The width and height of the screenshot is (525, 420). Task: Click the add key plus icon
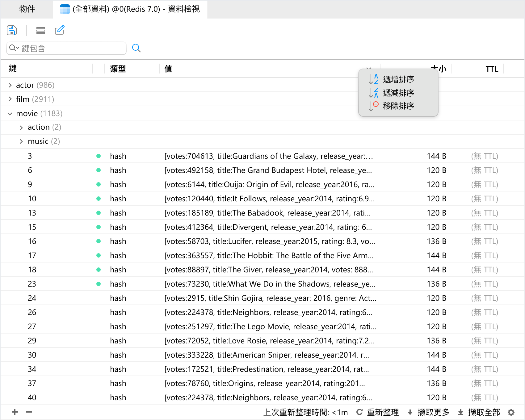tap(15, 412)
